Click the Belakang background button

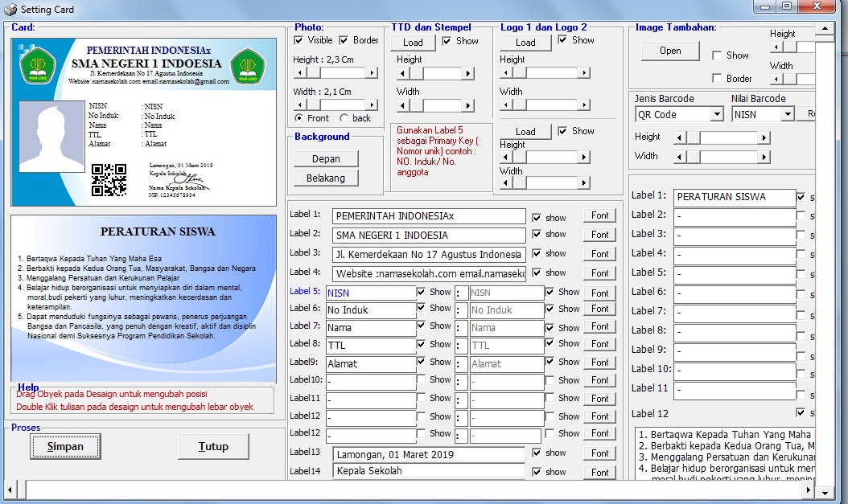pos(326,178)
